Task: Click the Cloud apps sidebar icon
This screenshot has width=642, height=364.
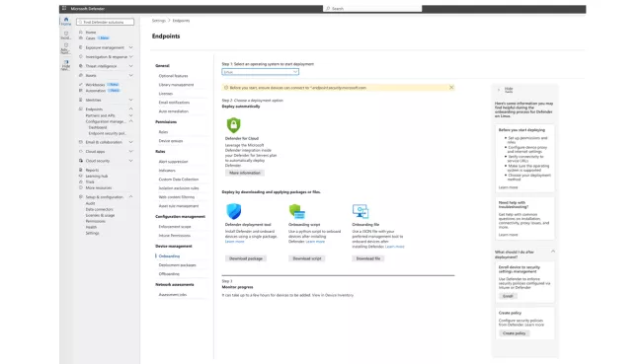Action: point(81,151)
